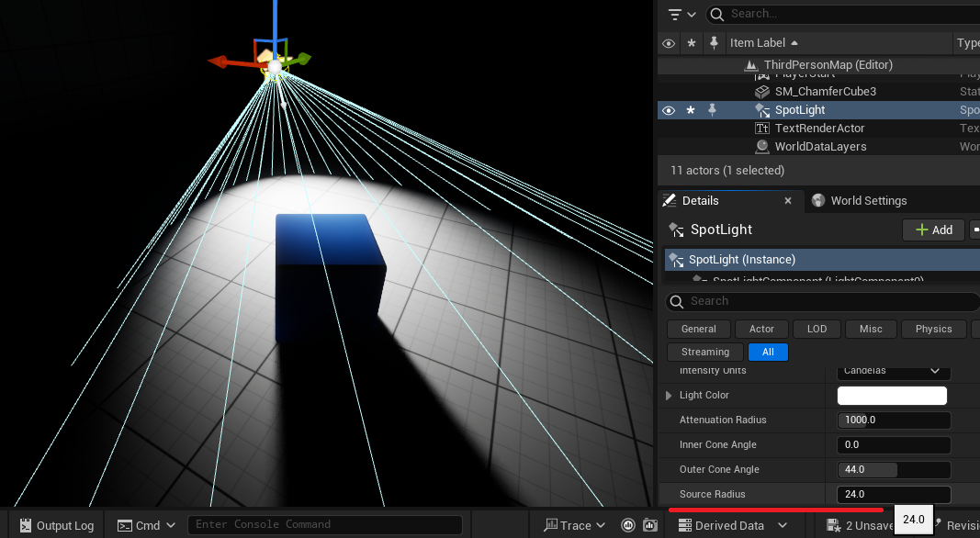Image resolution: width=980 pixels, height=538 pixels.
Task: Click the Details search magnifier icon
Action: [x=676, y=302]
